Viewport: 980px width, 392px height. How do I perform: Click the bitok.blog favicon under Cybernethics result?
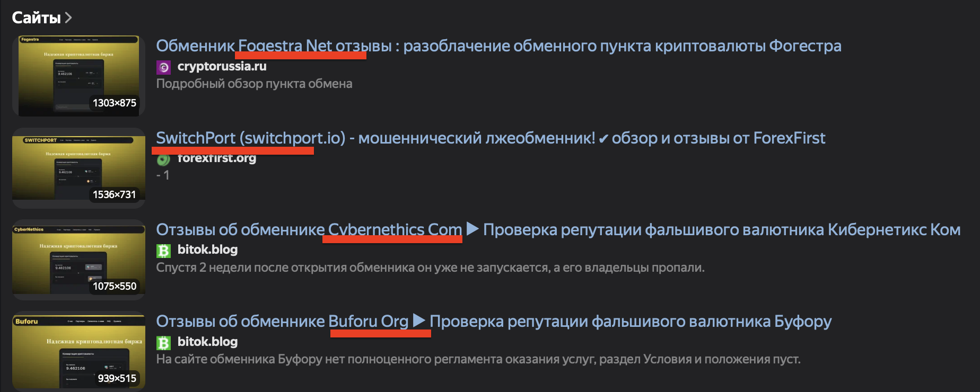163,250
